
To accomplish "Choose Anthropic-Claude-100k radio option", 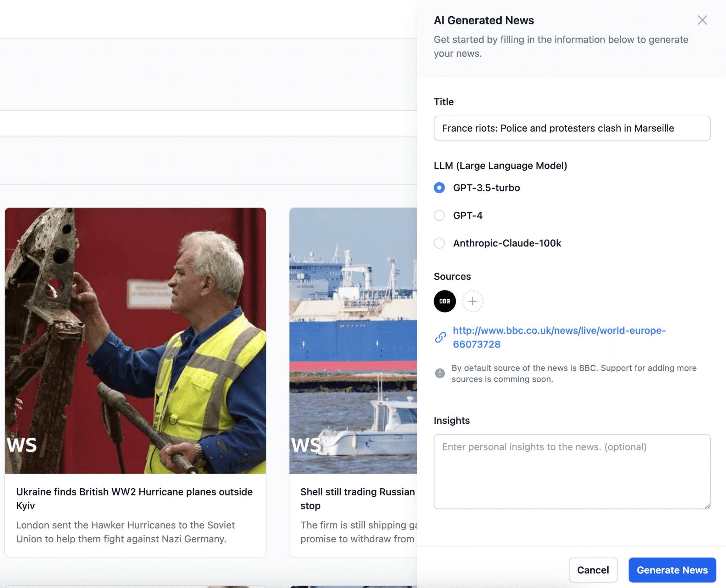I will [x=439, y=243].
